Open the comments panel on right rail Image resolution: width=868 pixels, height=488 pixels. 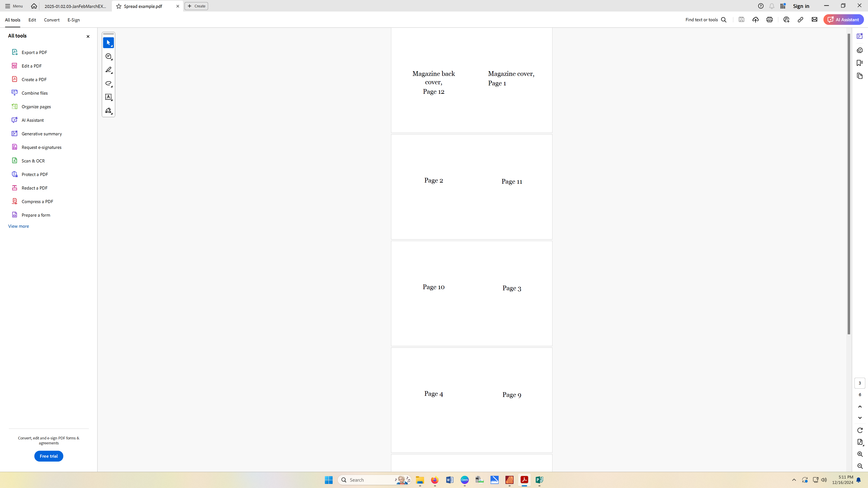[860, 50]
